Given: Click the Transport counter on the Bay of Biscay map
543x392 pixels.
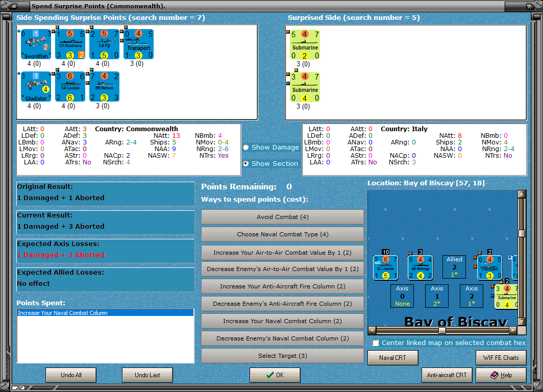Looking at the screenshot, I should pos(489,267).
